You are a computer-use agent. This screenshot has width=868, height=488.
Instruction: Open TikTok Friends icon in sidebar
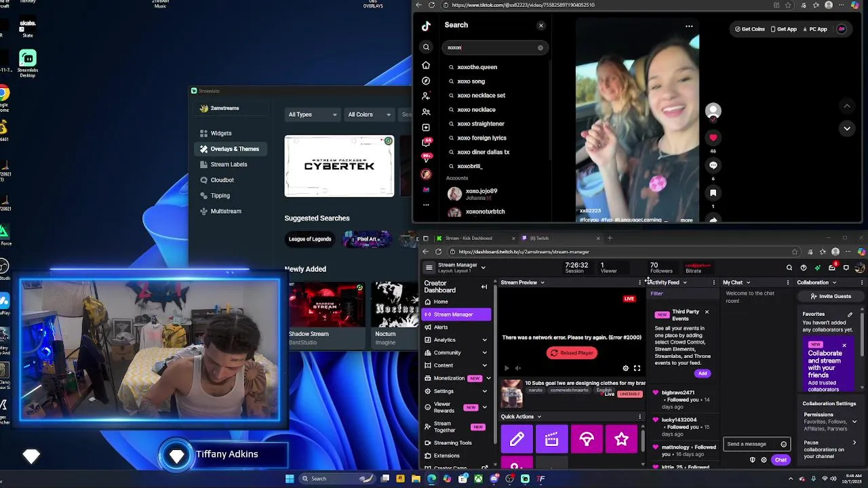click(426, 112)
